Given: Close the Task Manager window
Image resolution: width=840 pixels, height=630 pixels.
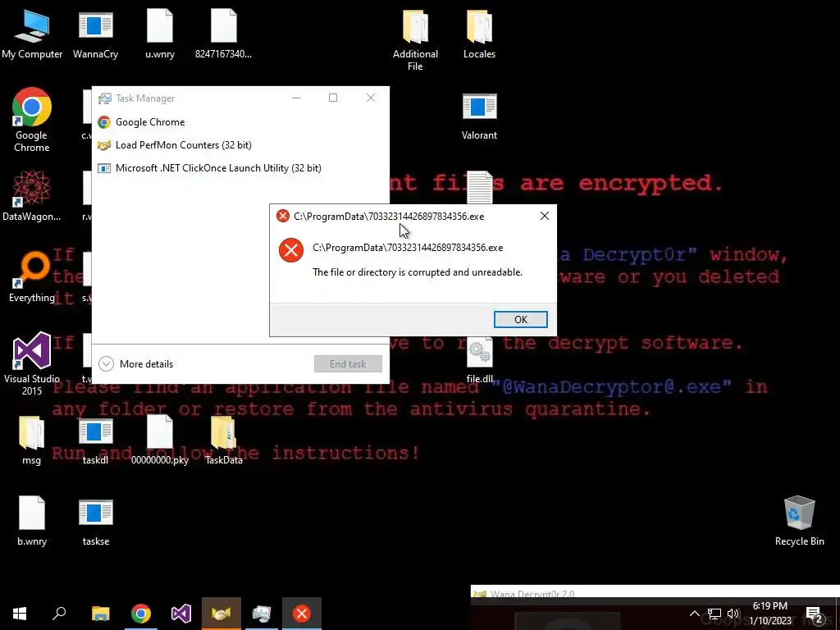Looking at the screenshot, I should [370, 98].
